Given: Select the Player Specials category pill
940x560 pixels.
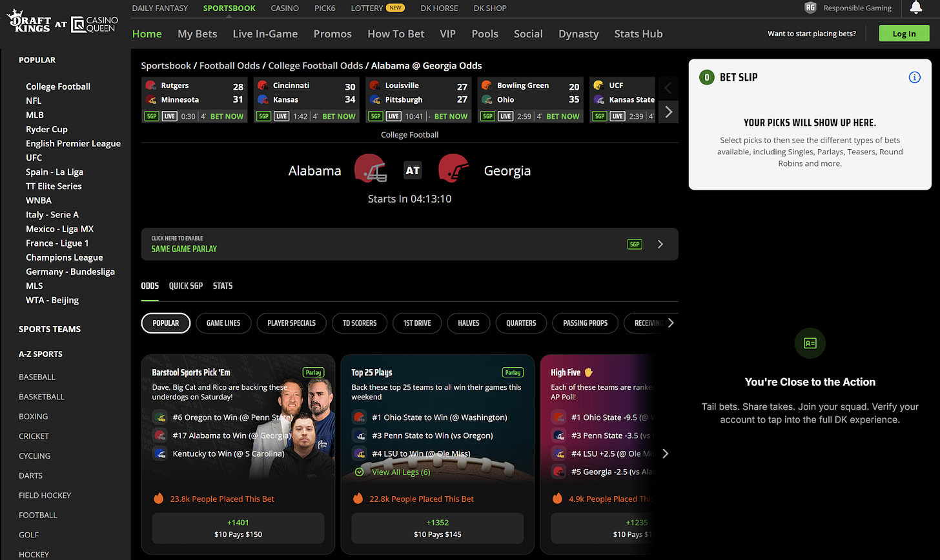Looking at the screenshot, I should (292, 323).
